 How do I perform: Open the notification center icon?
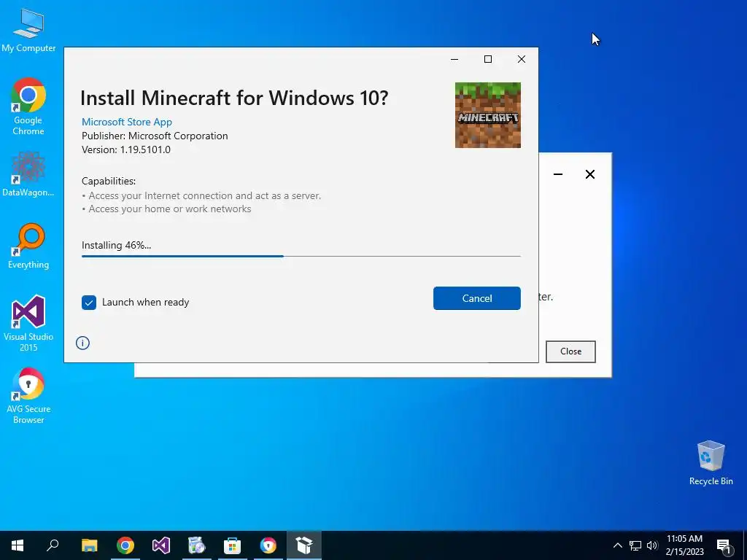point(724,545)
